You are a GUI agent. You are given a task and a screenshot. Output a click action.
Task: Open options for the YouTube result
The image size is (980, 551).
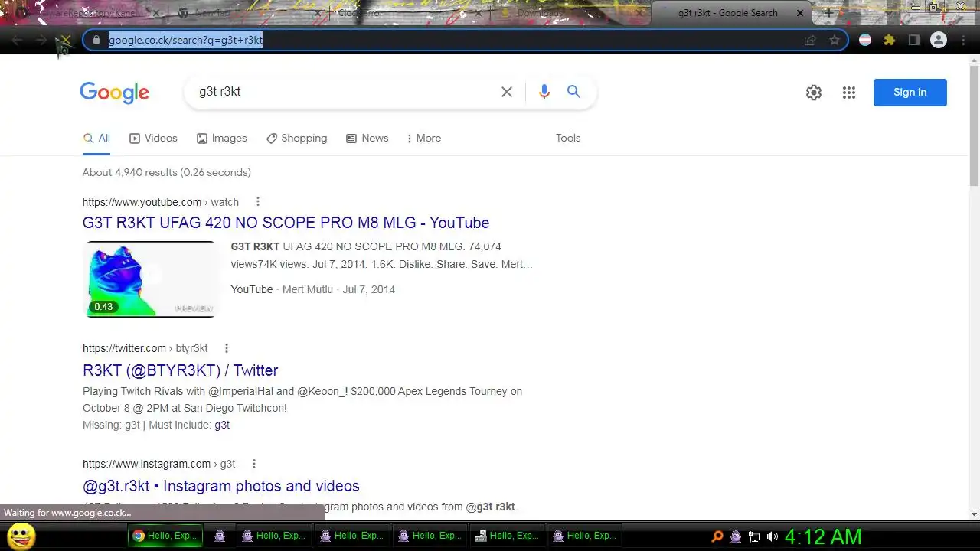coord(258,202)
